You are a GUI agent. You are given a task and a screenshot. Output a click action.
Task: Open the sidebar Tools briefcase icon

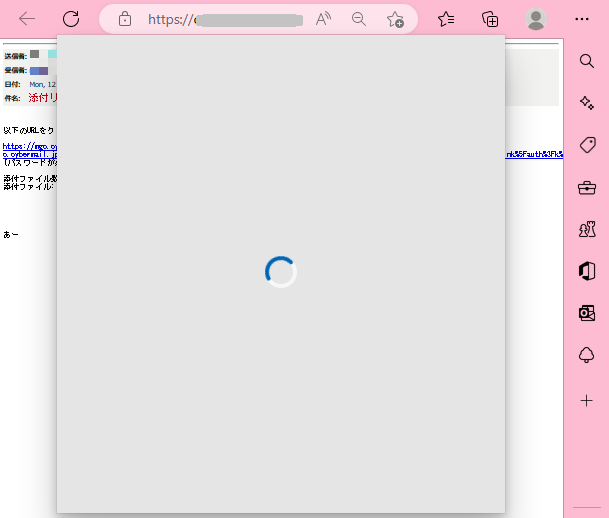pos(587,188)
